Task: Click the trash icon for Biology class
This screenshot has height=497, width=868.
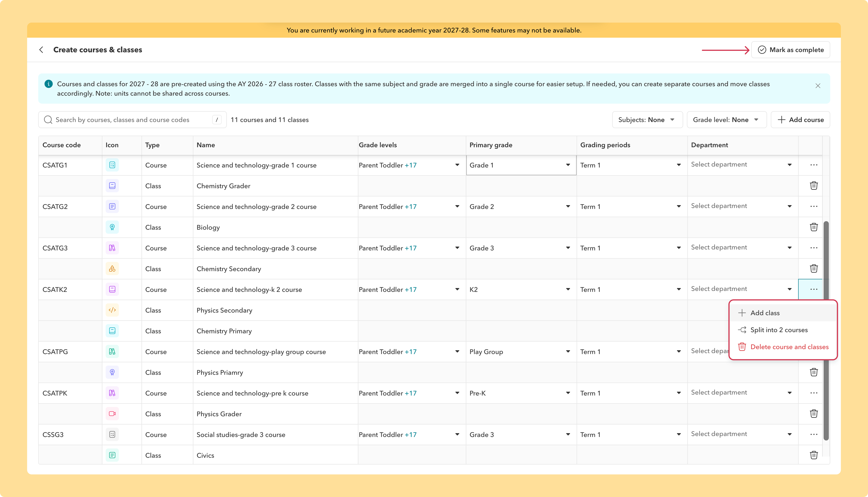Action: pos(814,227)
